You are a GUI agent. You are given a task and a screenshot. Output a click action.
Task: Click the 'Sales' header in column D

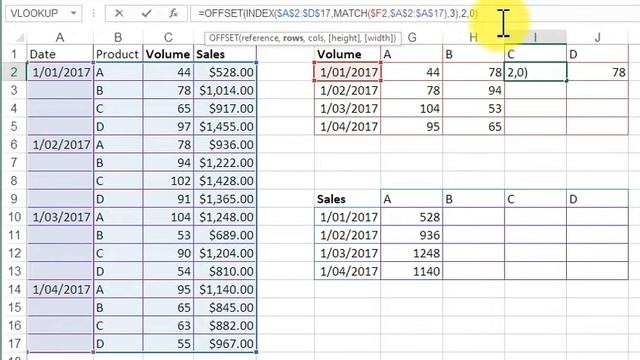225,54
